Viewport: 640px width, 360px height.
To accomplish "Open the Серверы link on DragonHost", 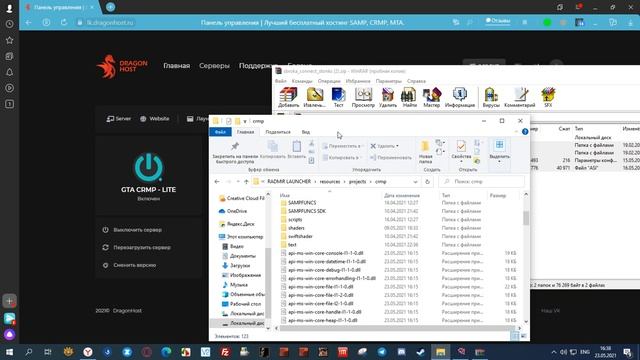I will pyautogui.click(x=214, y=66).
